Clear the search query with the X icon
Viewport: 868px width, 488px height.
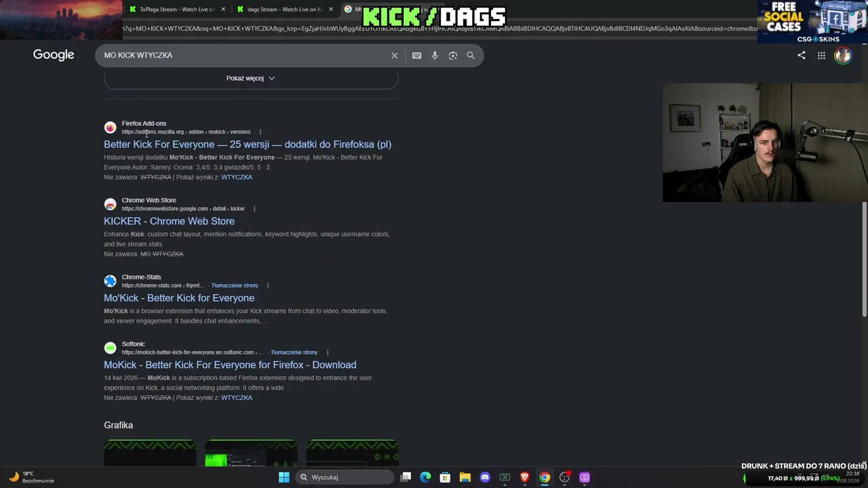(395, 56)
